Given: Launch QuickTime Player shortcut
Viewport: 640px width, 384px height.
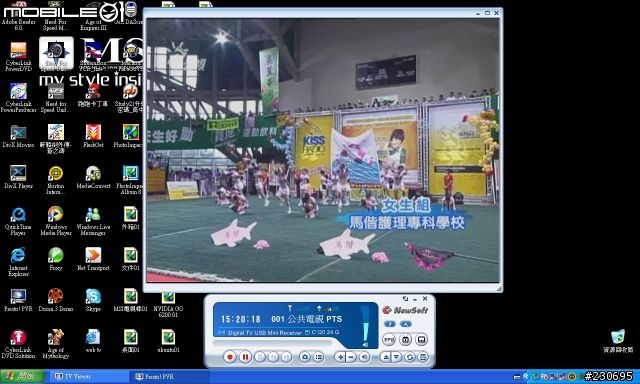Looking at the screenshot, I should pos(18,222).
